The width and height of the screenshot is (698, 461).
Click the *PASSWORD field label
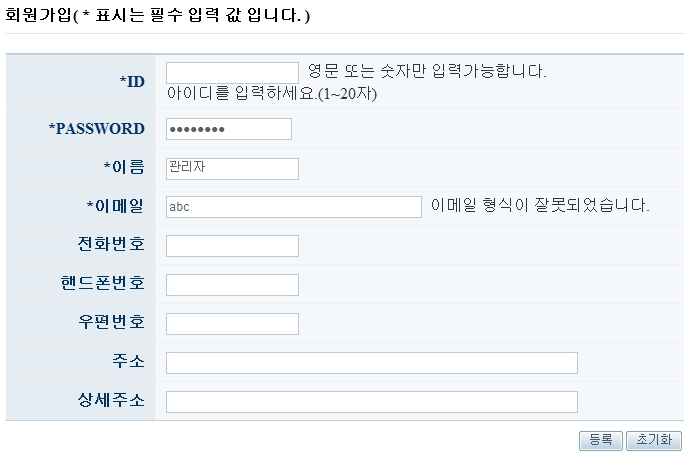pos(96,129)
